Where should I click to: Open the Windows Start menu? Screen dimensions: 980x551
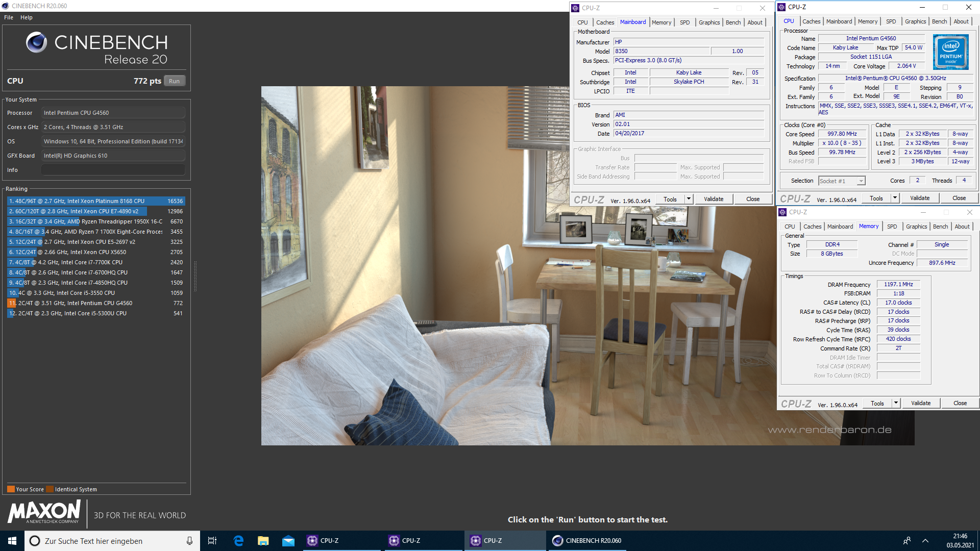pos(12,541)
